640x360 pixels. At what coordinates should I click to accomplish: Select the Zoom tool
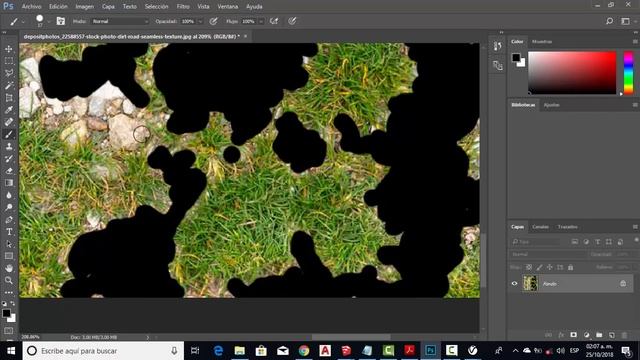click(9, 280)
